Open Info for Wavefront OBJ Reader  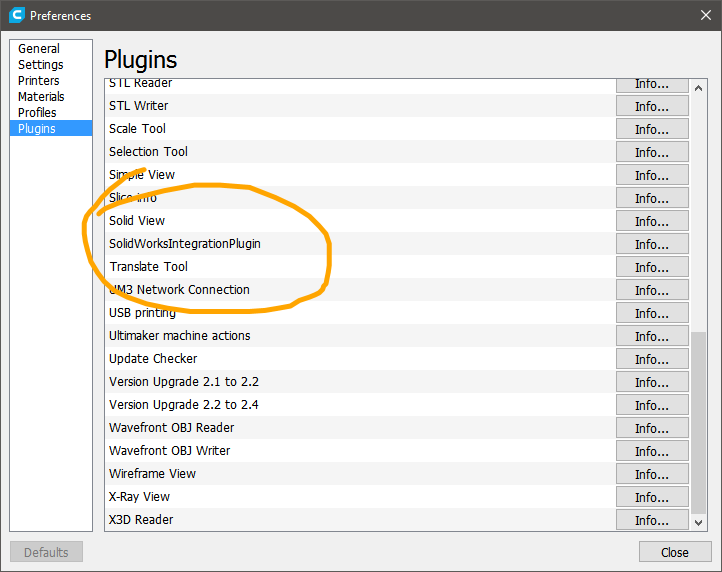tap(652, 428)
